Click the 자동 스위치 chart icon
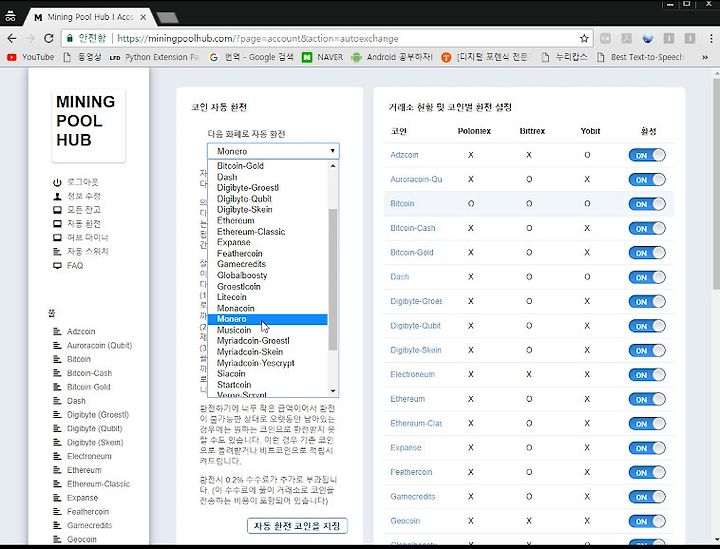This screenshot has width=720, height=549. pyautogui.click(x=57, y=252)
